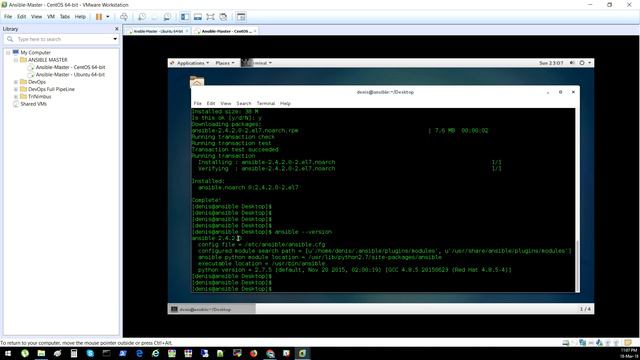This screenshot has height=360, width=640.
Task: Toggle the thumbnail bar view icon
Action: point(198,17)
